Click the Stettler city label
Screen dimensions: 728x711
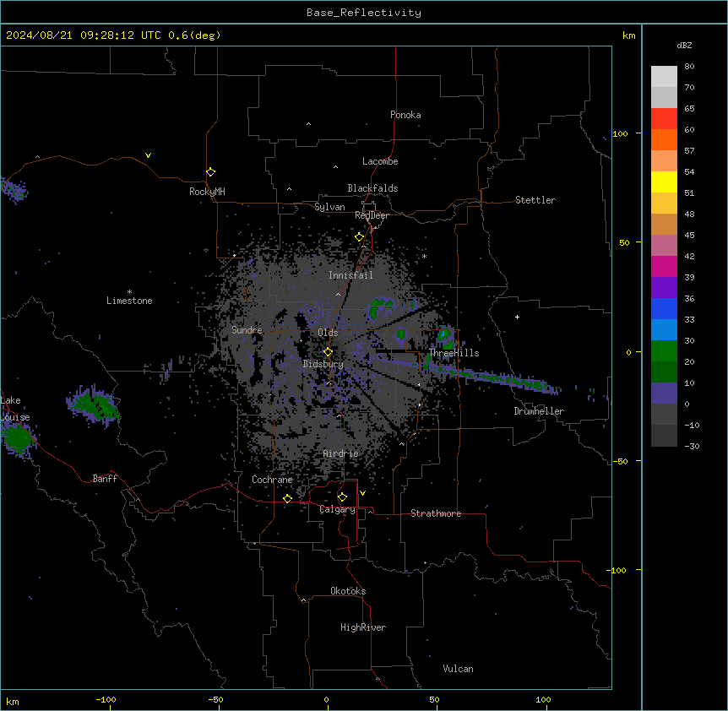(x=535, y=200)
